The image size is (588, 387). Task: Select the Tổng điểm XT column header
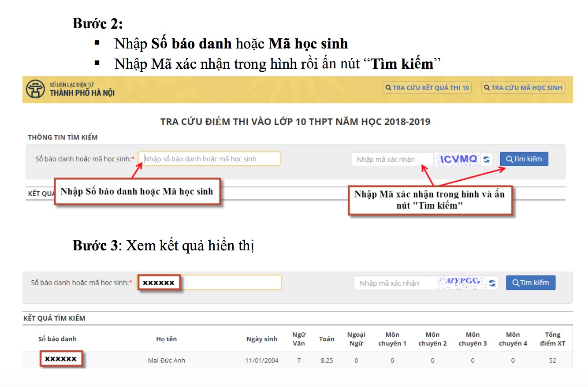coord(552,339)
